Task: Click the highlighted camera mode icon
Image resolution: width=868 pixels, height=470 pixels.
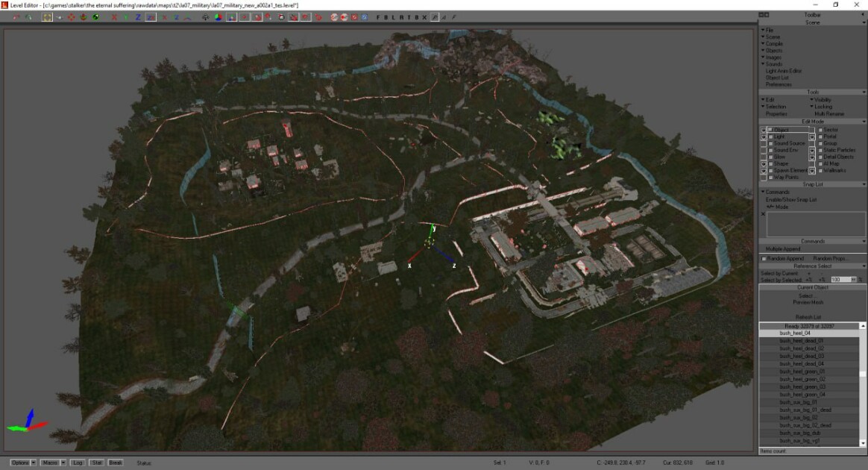Action: pyautogui.click(x=435, y=17)
